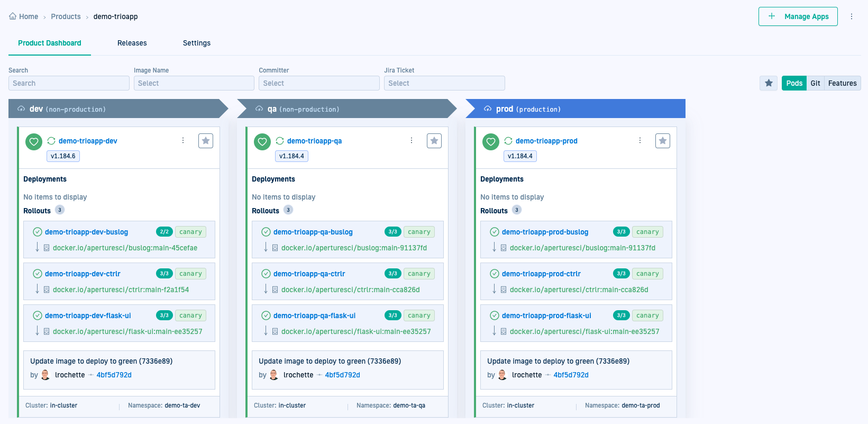Open the top-right page options menu

point(852,16)
